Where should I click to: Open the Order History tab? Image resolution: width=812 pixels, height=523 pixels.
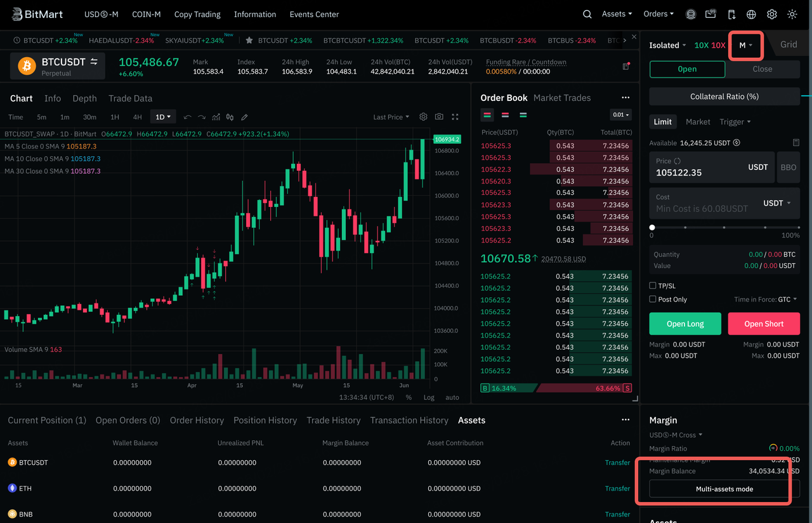coord(197,420)
